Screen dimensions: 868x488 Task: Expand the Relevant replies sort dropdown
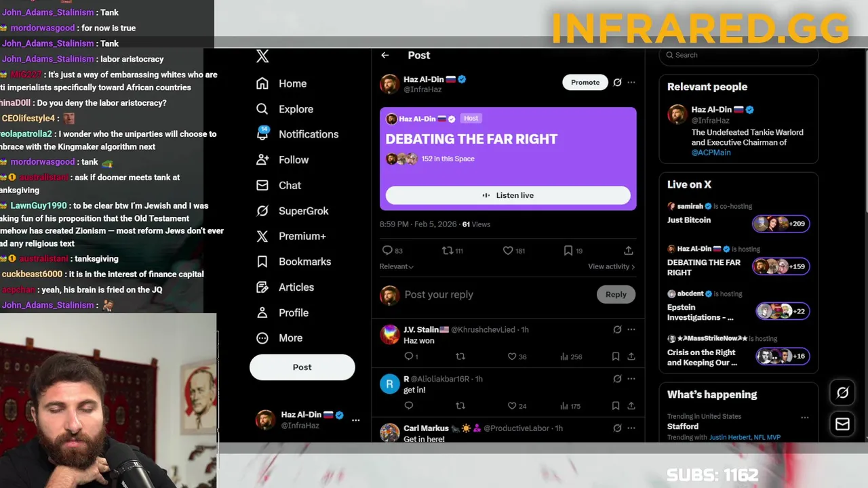[x=397, y=266]
